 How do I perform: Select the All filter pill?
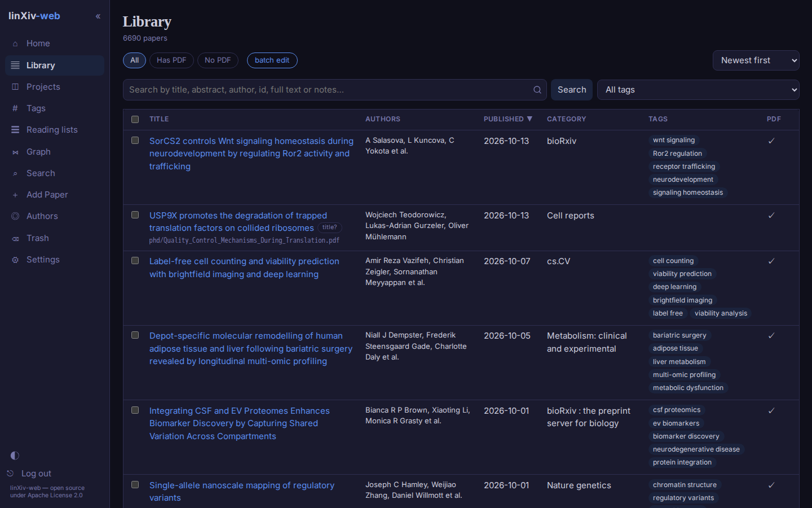pos(134,60)
